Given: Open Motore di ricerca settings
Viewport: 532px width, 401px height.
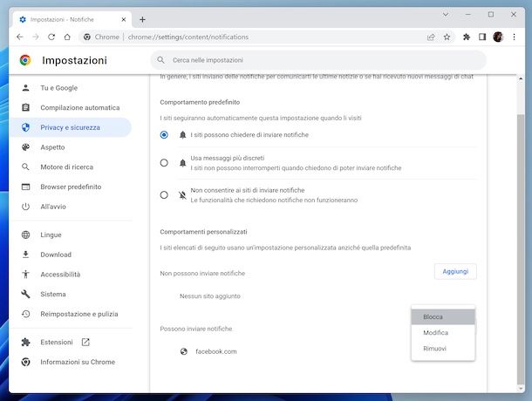Looking at the screenshot, I should point(66,167).
